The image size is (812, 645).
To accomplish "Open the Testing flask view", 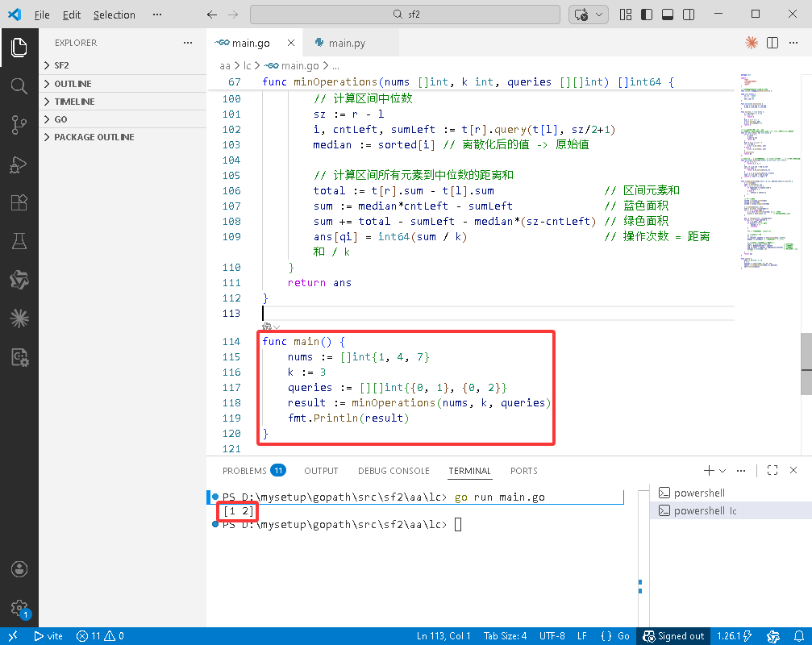I will click(19, 241).
